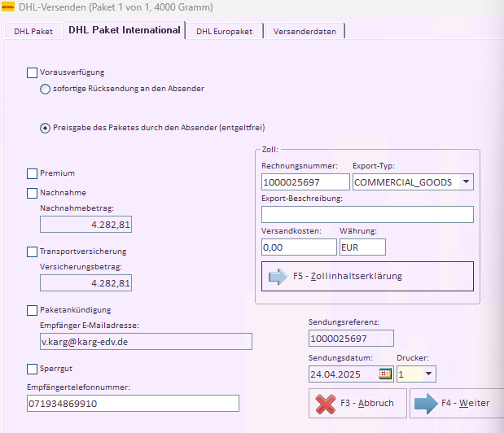Enable the Nachnahme option
Viewport: 504px width, 433px height.
click(32, 193)
